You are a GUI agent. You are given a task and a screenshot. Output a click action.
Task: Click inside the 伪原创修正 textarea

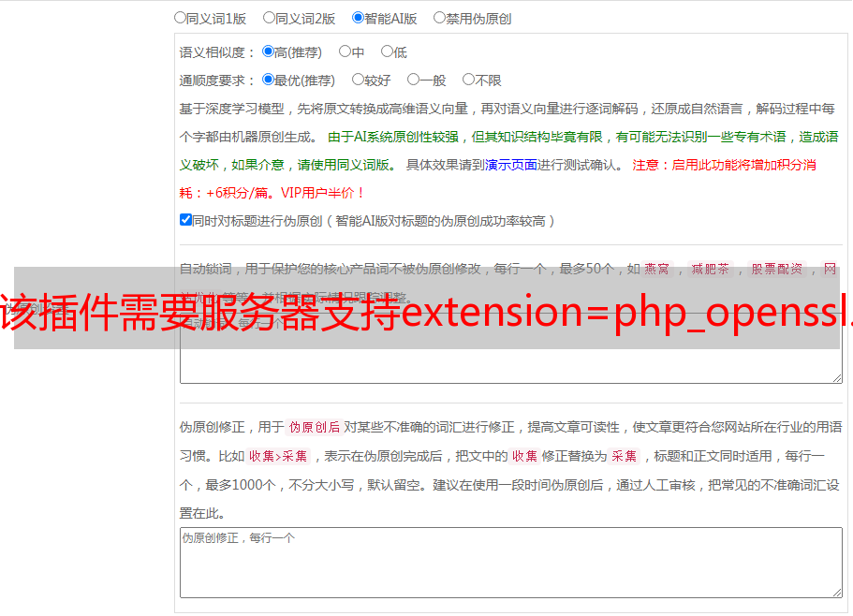(511, 563)
